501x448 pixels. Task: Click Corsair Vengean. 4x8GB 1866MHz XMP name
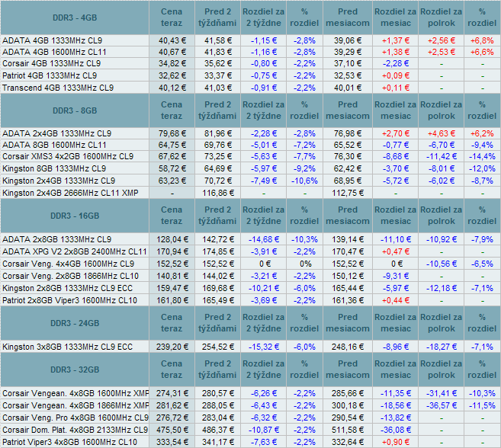(x=75, y=405)
